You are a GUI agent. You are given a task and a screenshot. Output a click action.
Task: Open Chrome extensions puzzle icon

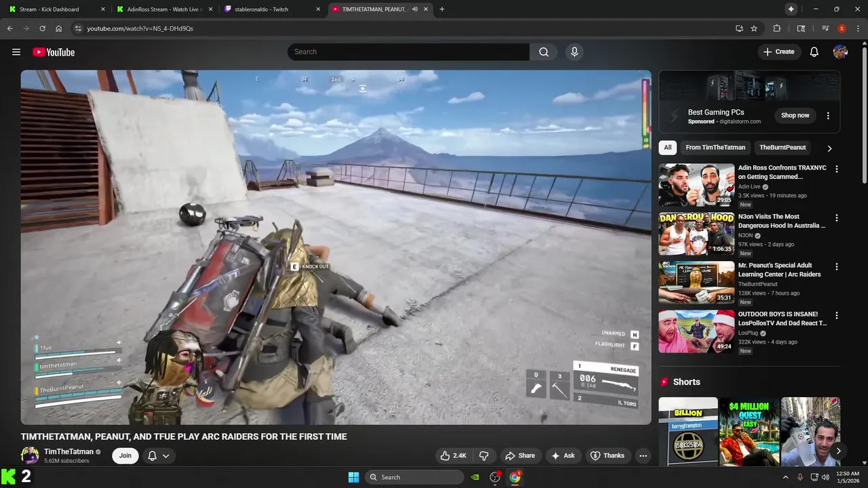(777, 28)
